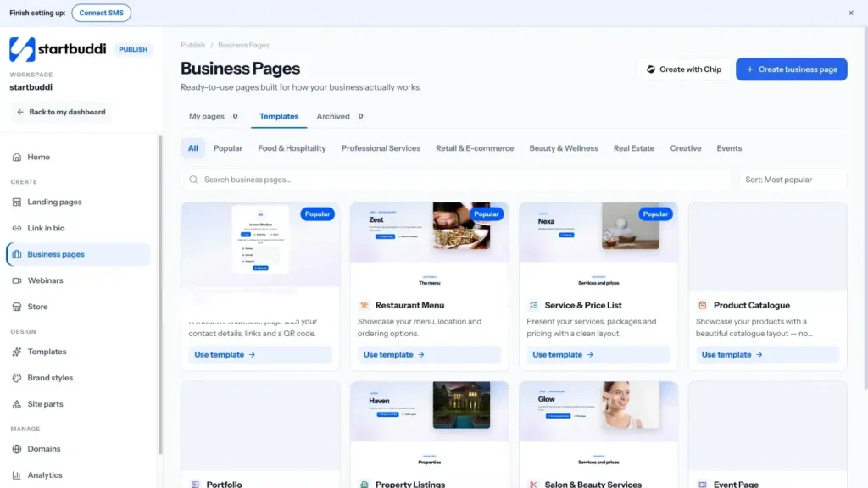The width and height of the screenshot is (868, 488).
Task: Click the Webinars camera icon
Action: click(x=17, y=280)
